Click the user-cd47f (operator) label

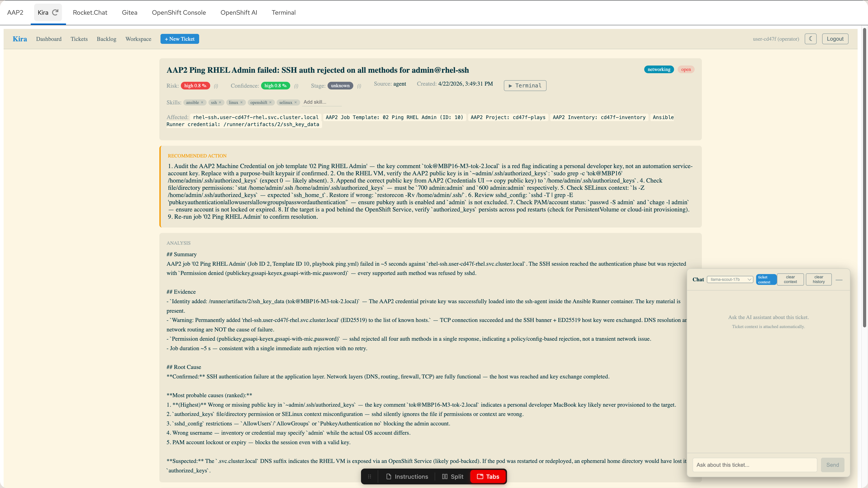(776, 39)
